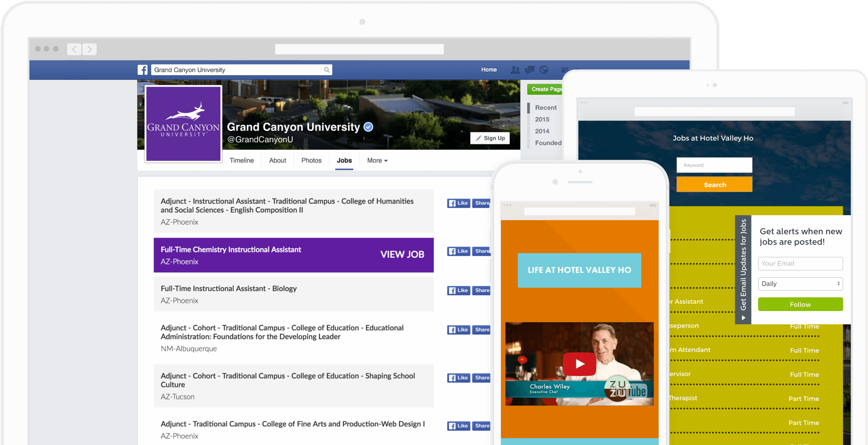Select 2014 in the timeline sidebar
This screenshot has height=445, width=868.
542,131
